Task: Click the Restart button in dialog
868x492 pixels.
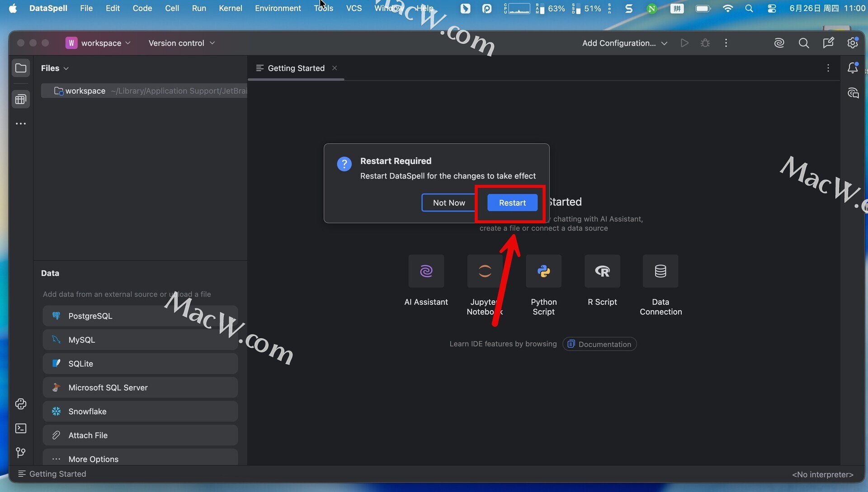Action: coord(512,203)
